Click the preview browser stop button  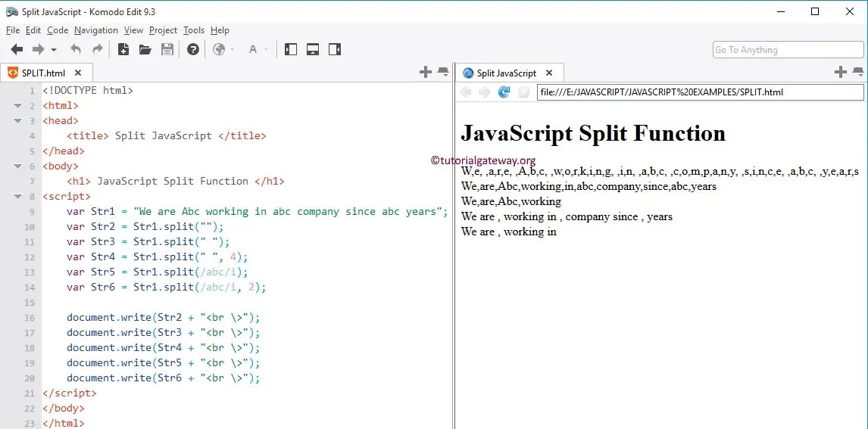(523, 92)
